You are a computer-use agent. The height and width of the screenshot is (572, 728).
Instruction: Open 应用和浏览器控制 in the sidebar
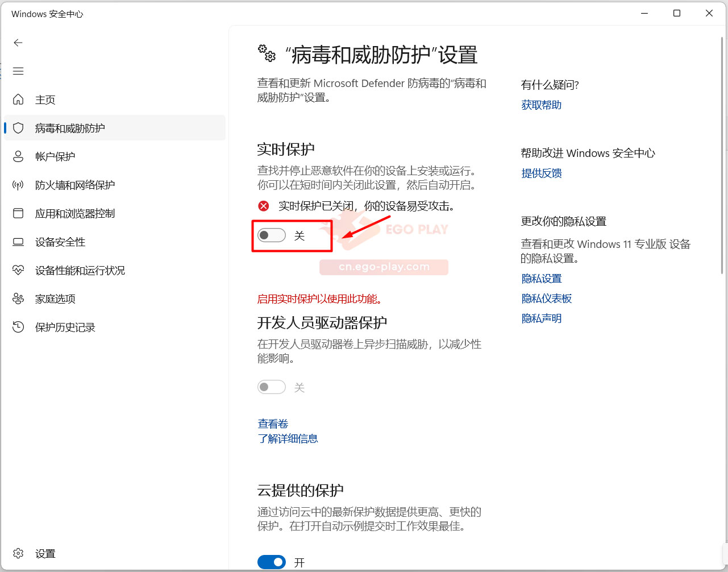115,213
